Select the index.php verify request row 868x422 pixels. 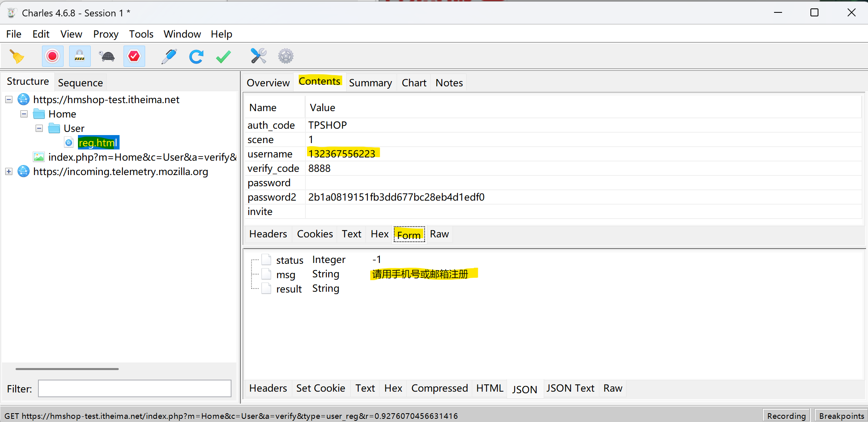[142, 157]
